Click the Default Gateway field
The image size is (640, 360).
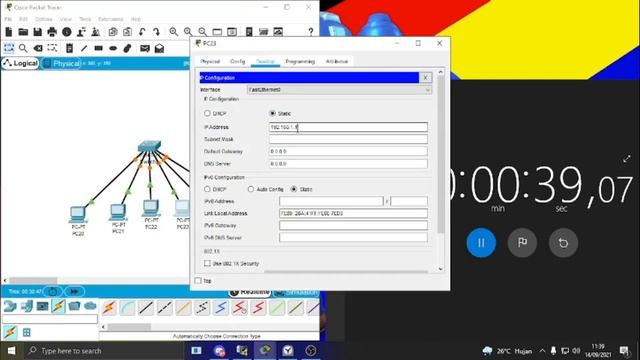[348, 151]
